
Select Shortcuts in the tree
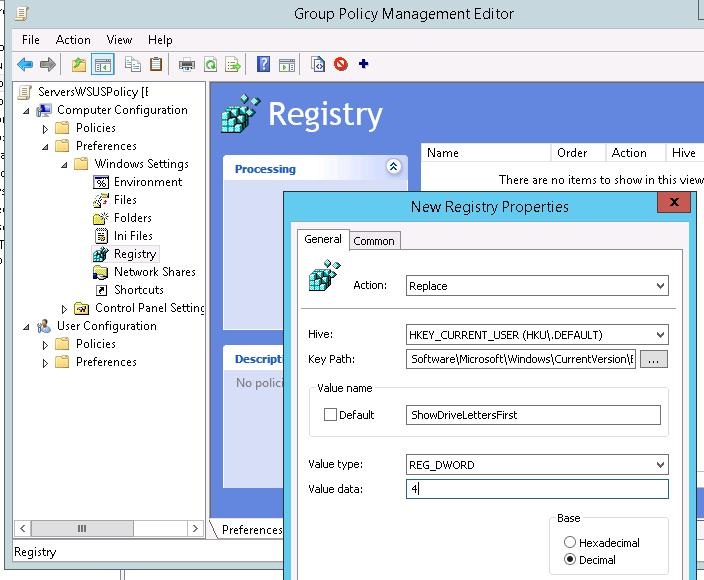[138, 290]
